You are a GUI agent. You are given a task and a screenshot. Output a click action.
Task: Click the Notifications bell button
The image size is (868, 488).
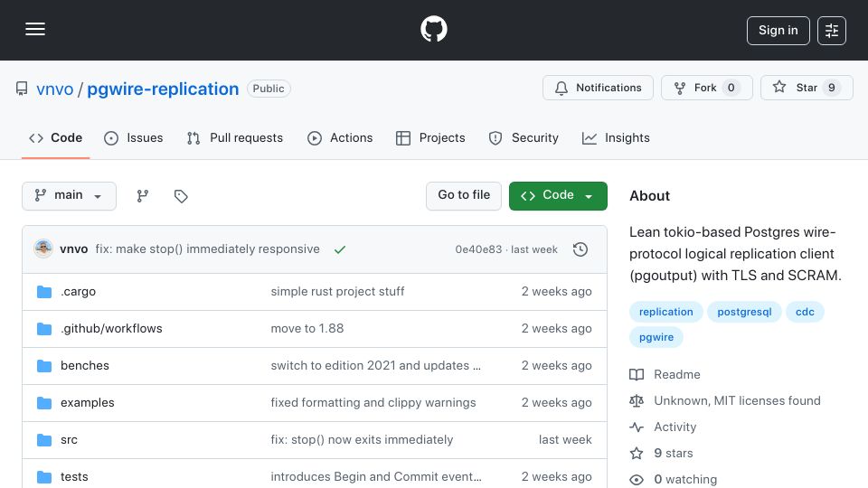tap(598, 88)
